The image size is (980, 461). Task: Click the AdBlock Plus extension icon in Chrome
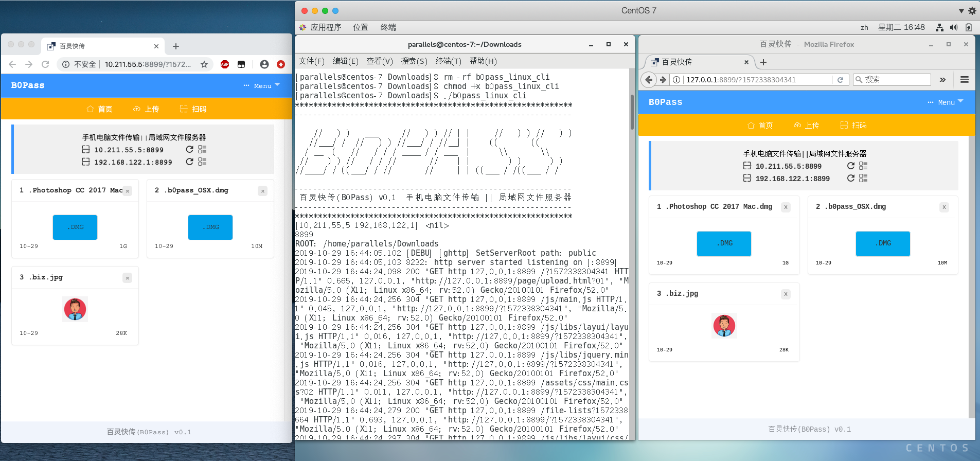225,64
